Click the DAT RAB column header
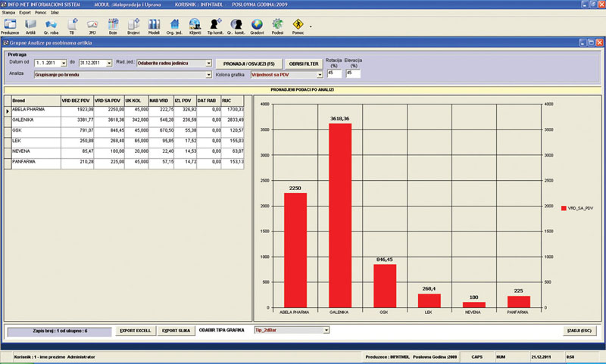The image size is (606, 364). coord(209,101)
